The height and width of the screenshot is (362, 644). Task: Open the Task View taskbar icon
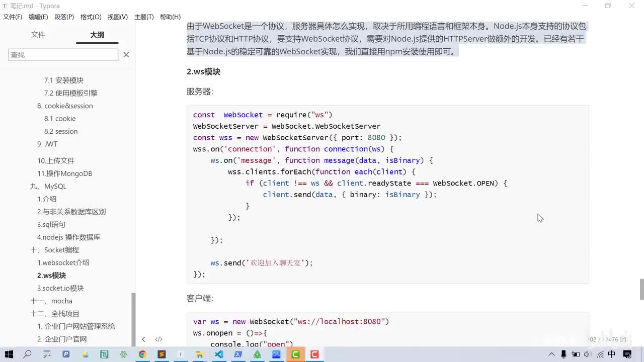[x=47, y=354]
